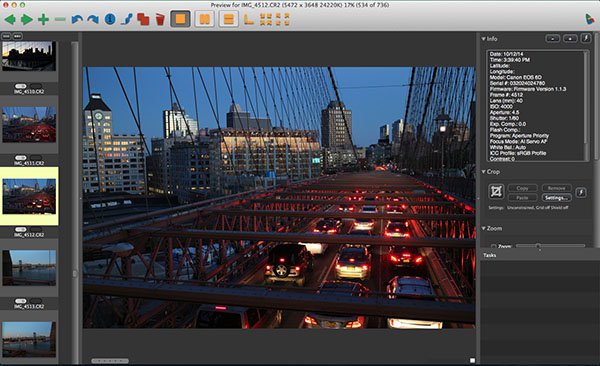
Task: Toggle the white tag pill for IMG_4512.CR2
Action: [21, 229]
